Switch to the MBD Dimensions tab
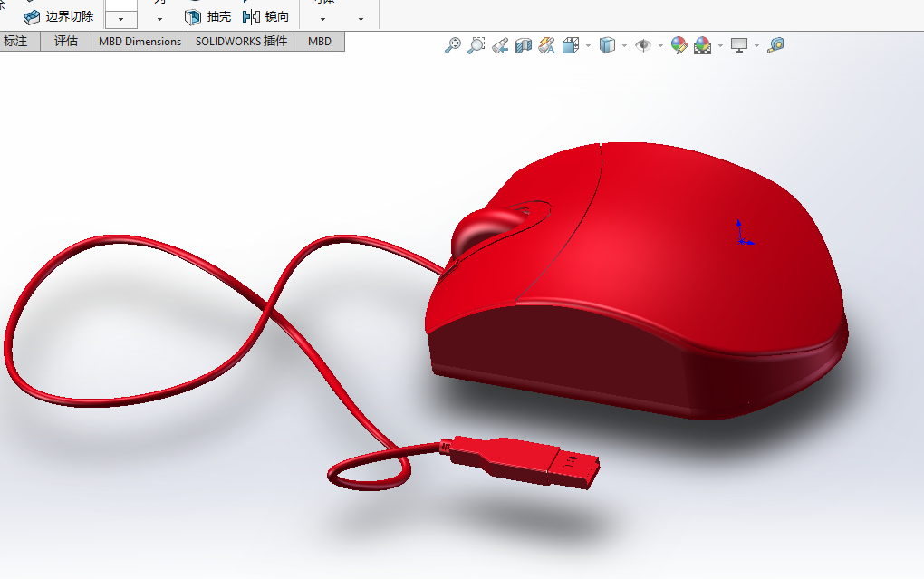This screenshot has width=924, height=579. pos(140,42)
